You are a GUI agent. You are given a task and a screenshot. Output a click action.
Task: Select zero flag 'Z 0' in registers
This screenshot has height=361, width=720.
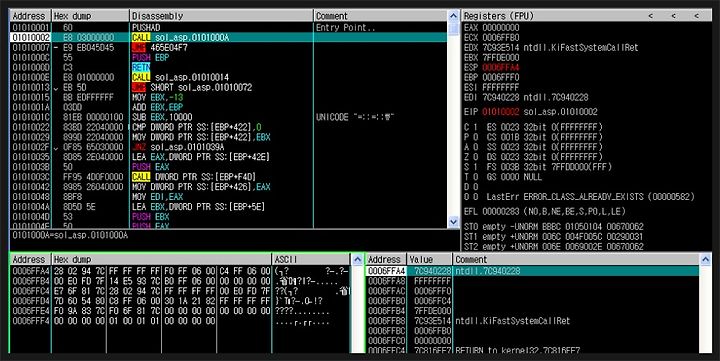pyautogui.click(x=471, y=157)
